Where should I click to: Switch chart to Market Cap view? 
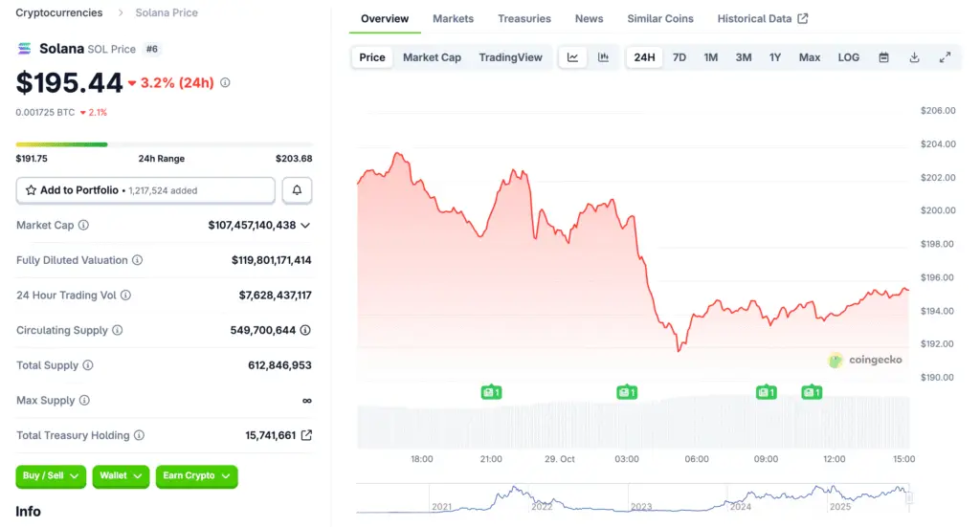432,57
